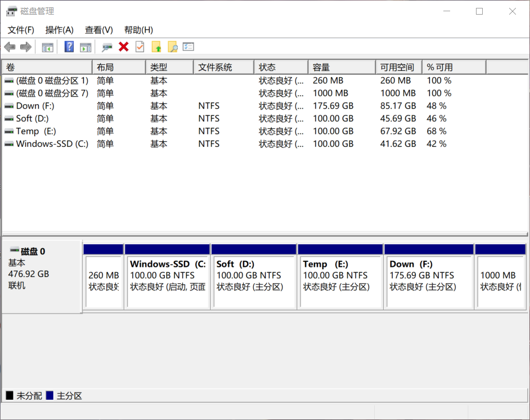The width and height of the screenshot is (530, 420).
Task: Toggle the console tree pane icon
Action: coord(47,47)
